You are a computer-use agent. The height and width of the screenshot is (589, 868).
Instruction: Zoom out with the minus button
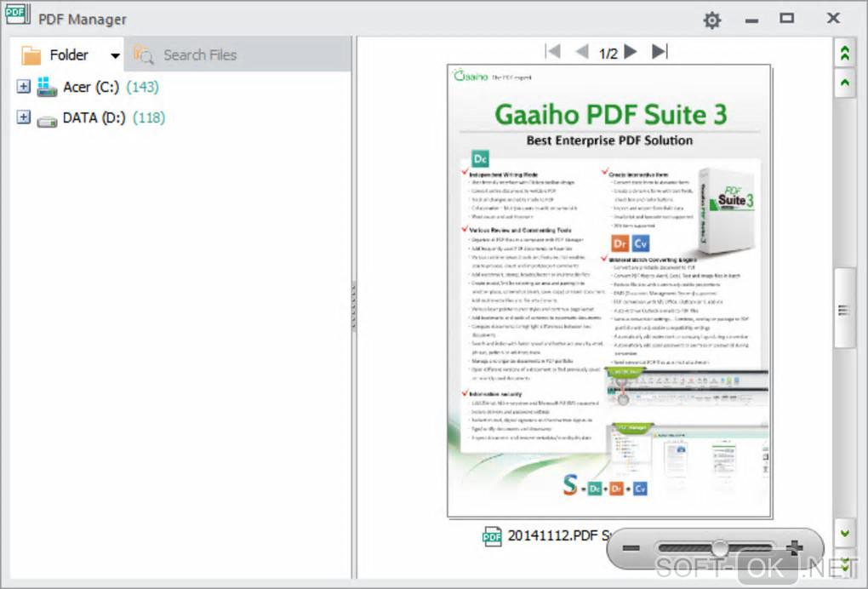point(631,548)
